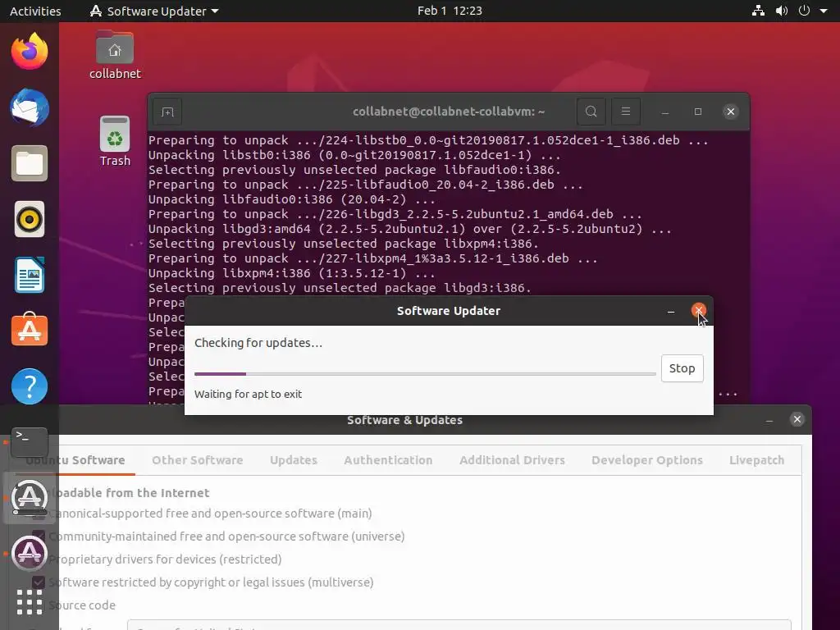Image resolution: width=840 pixels, height=630 pixels.
Task: Open the clock calendar Feb 1 12:23
Action: click(x=450, y=11)
